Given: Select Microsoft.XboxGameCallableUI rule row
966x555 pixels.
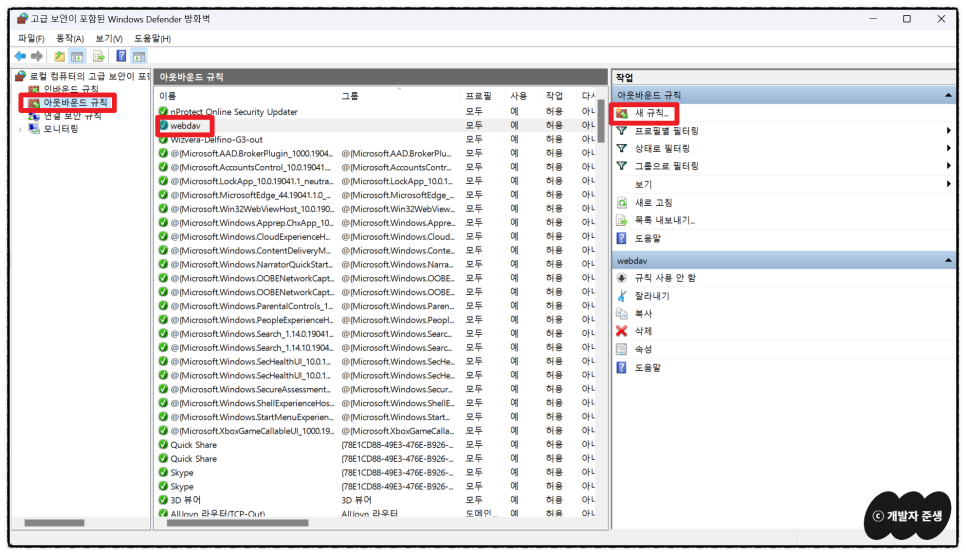Looking at the screenshot, I should pyautogui.click(x=376, y=431).
